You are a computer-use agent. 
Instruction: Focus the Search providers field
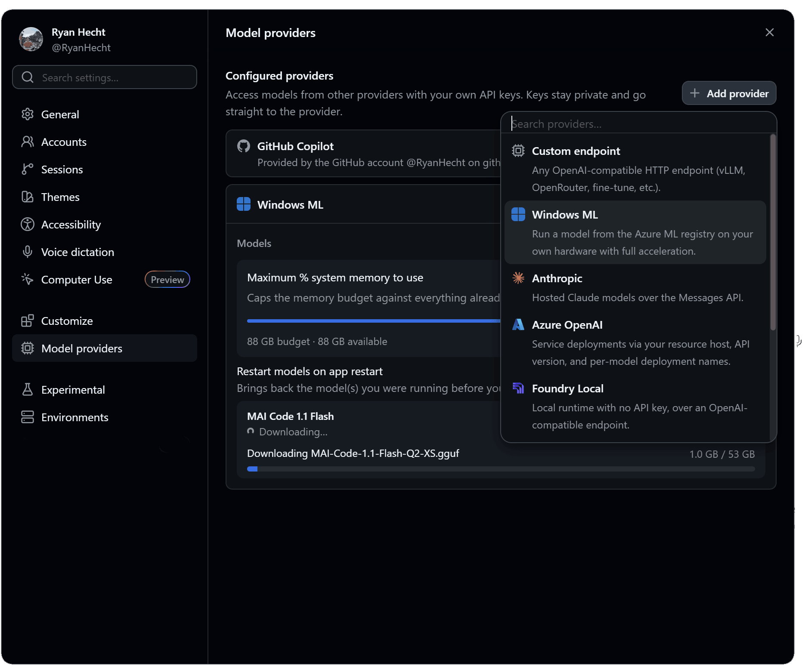[639, 124]
